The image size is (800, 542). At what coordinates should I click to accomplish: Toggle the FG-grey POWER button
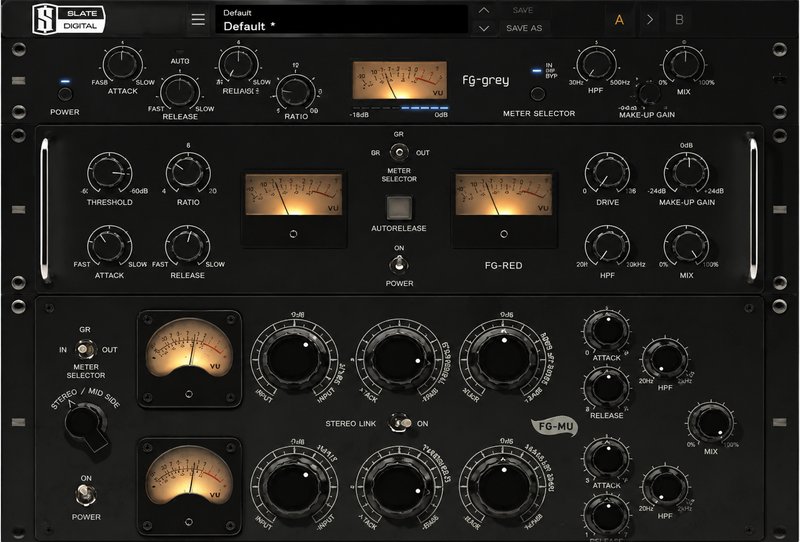(65, 94)
